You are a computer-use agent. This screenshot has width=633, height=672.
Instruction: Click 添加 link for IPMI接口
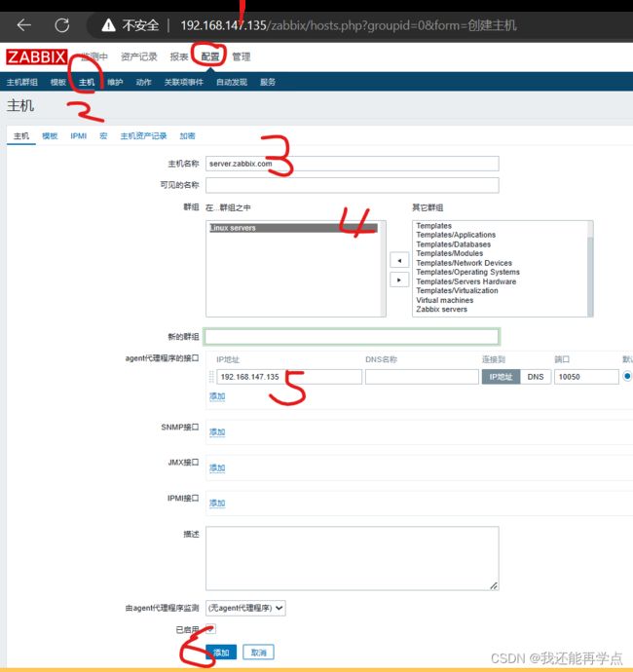[217, 504]
